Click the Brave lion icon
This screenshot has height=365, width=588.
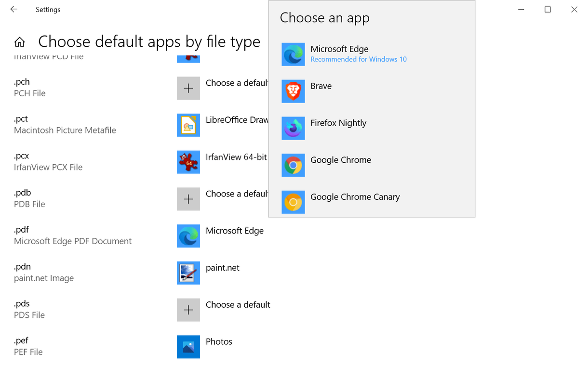[x=293, y=91]
